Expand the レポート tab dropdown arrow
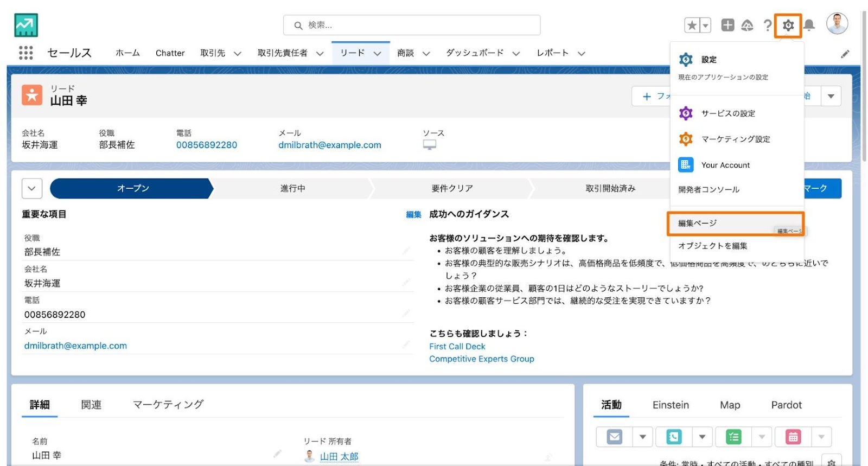Screen dimensions: 868x466 [x=581, y=54]
